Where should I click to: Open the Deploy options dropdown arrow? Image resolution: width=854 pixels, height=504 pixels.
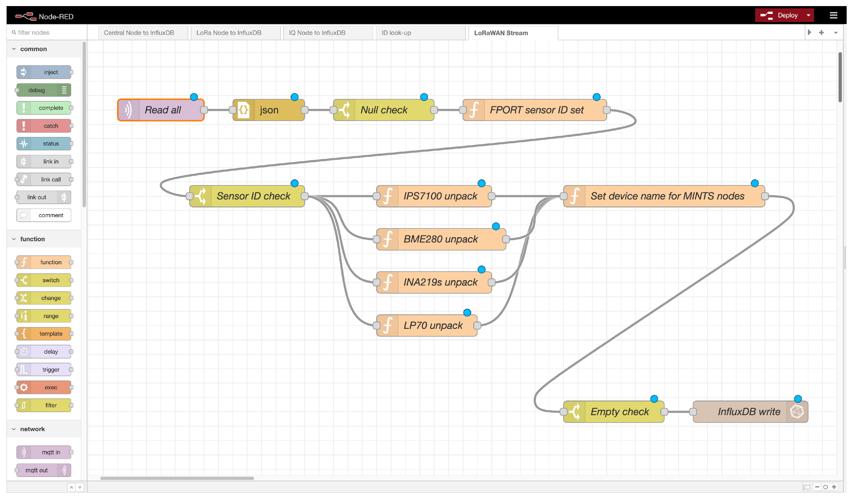[x=808, y=15]
